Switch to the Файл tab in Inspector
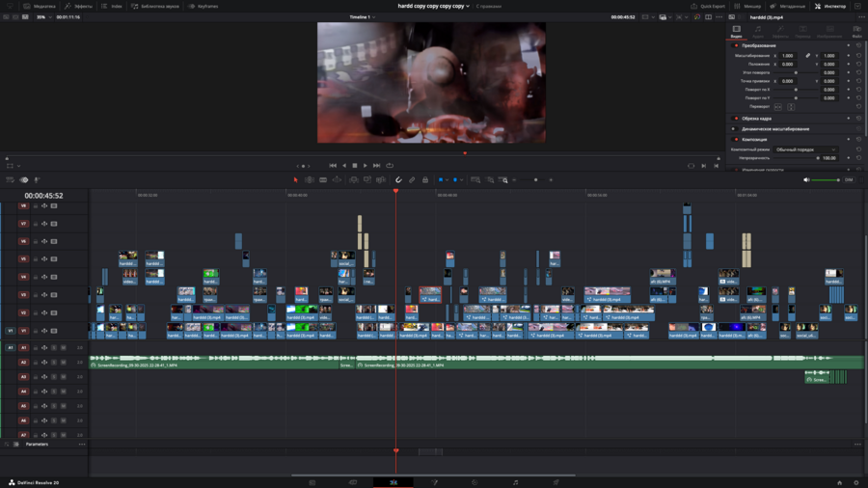Viewport: 868px width, 488px height. click(x=857, y=31)
